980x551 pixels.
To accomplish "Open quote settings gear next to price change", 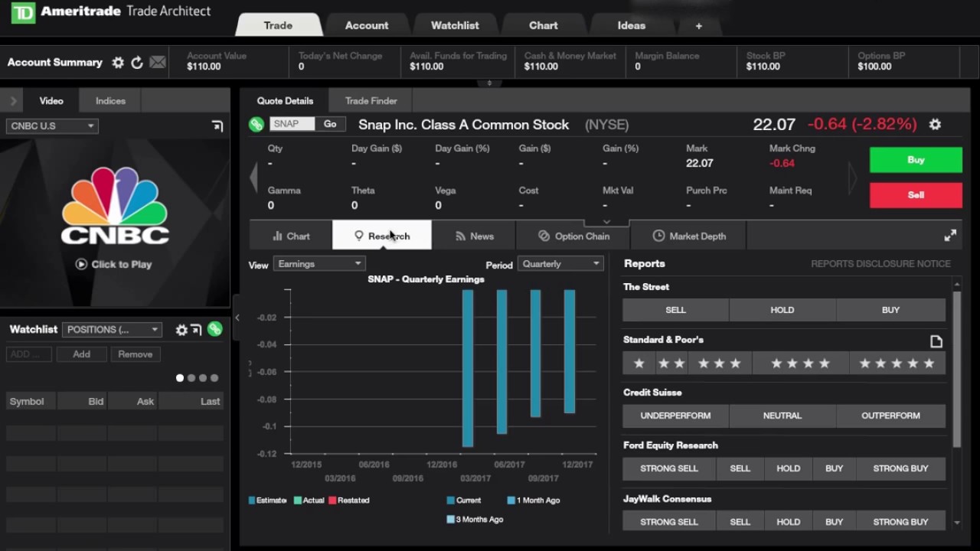I will pos(935,124).
